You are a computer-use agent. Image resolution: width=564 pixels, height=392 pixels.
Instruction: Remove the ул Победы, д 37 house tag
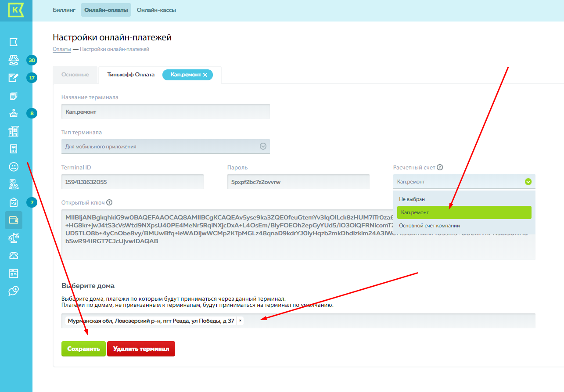[240, 321]
